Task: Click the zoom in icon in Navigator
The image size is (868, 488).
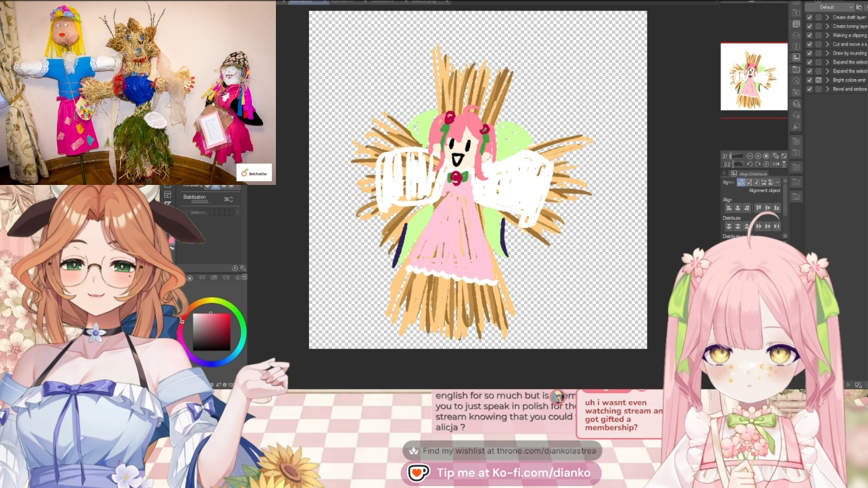Action: pos(758,156)
